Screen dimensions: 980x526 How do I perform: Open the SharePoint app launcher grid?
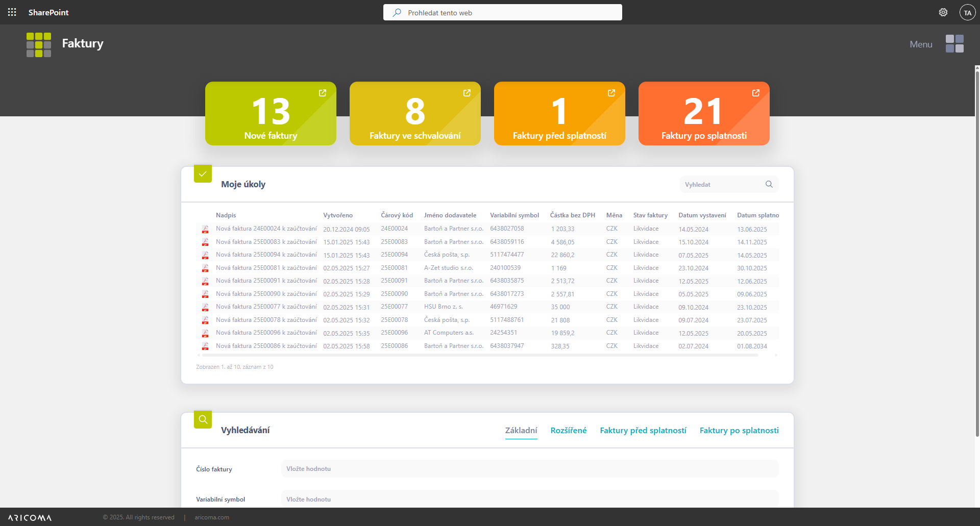(x=12, y=12)
